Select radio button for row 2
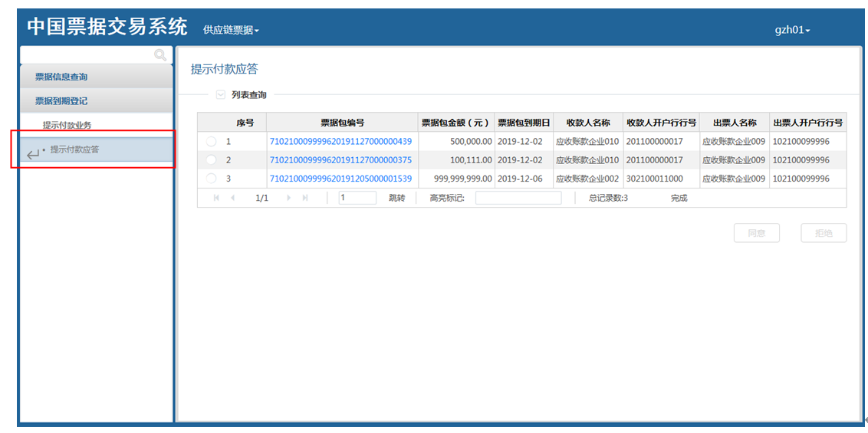This screenshot has height=433, width=868. [211, 160]
